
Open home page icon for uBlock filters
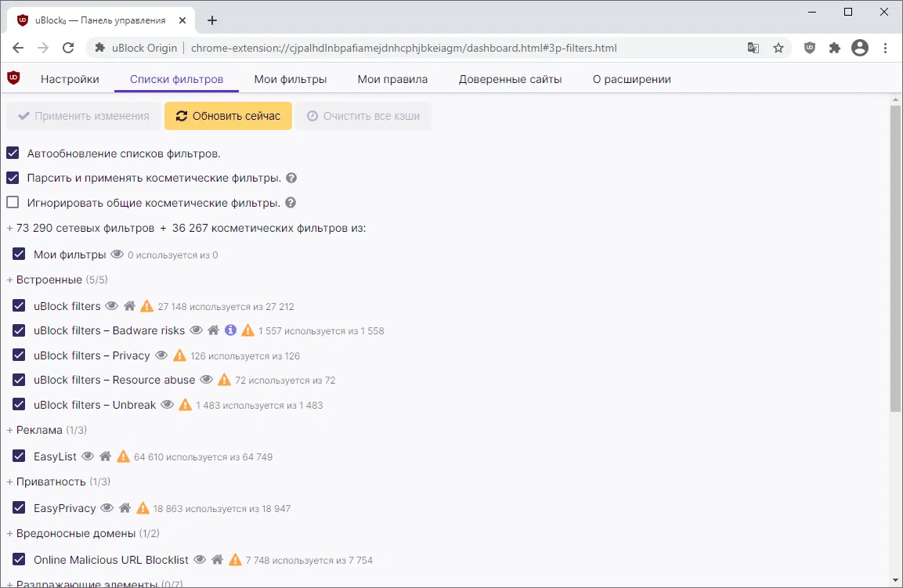coord(129,306)
